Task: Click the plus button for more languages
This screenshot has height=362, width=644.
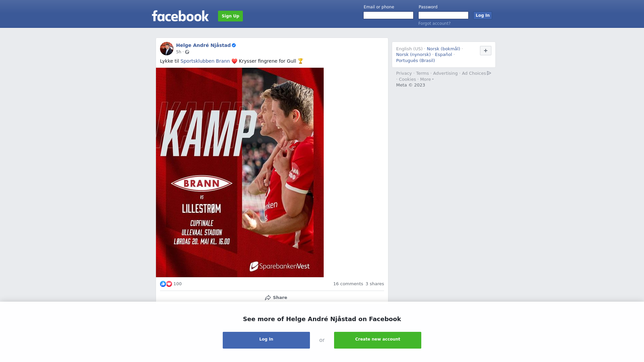Action: (x=485, y=51)
